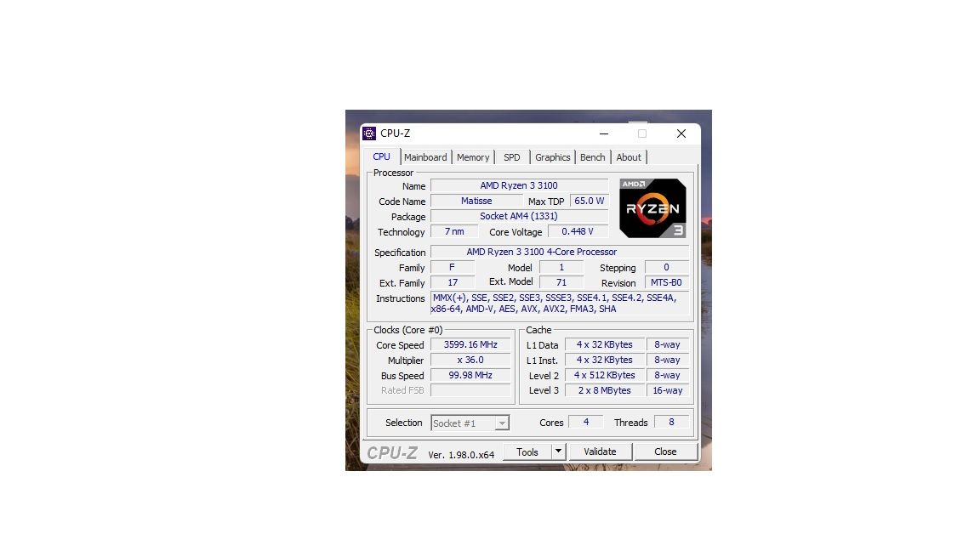980x551 pixels.
Task: Click the Close button at bottom
Action: (x=665, y=452)
